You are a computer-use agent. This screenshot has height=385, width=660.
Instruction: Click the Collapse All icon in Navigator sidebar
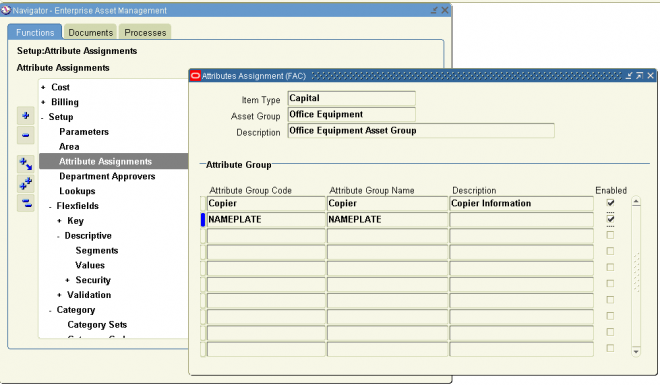[x=26, y=203]
